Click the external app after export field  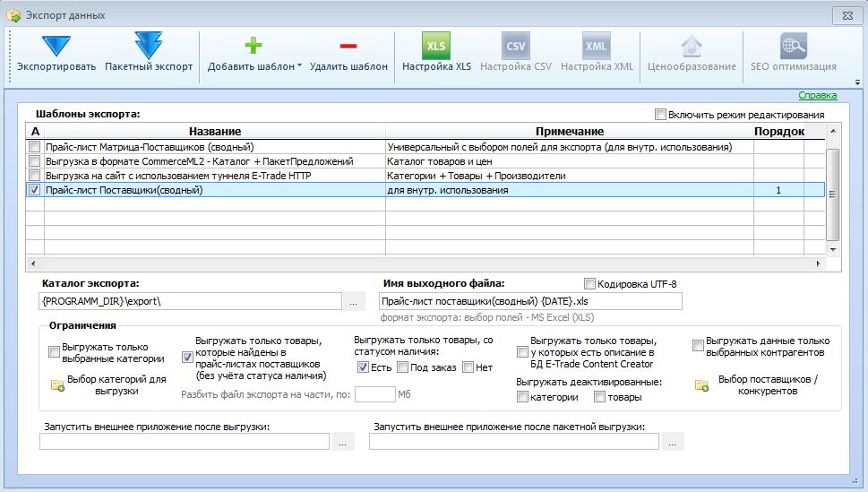185,442
